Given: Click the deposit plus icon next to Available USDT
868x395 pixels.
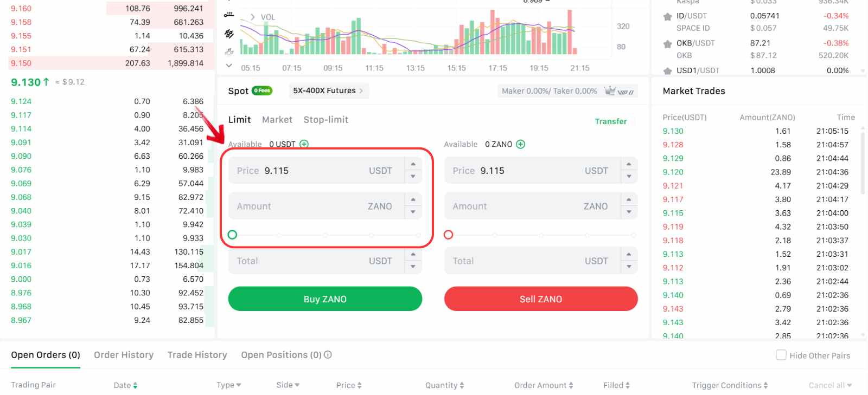Looking at the screenshot, I should point(304,144).
